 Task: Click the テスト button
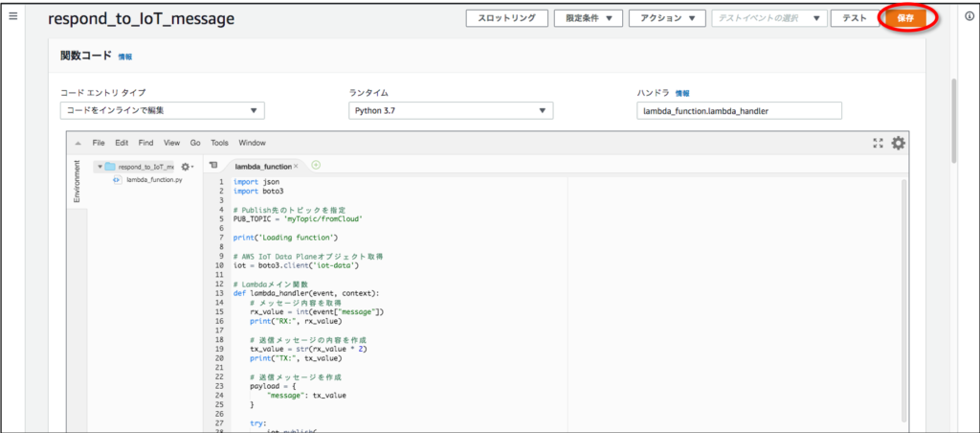tap(855, 18)
